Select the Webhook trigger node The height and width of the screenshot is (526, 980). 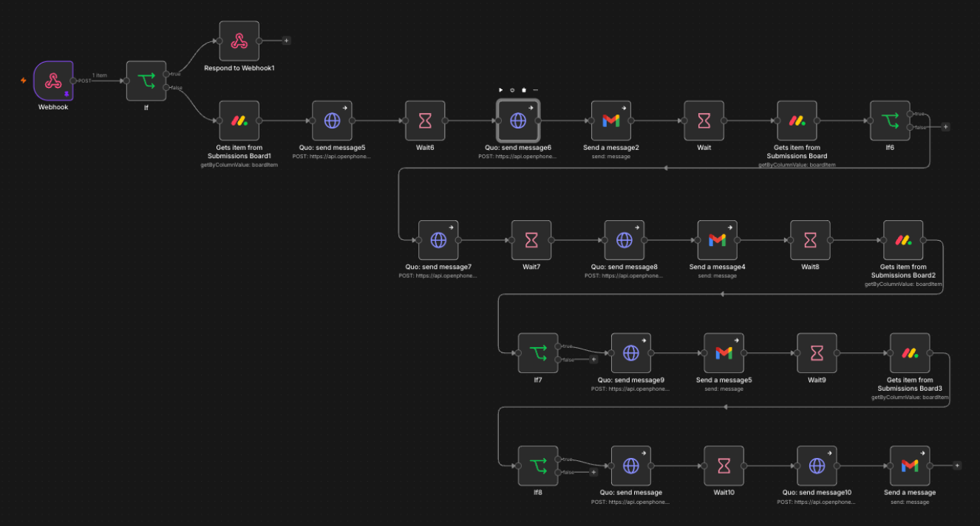[53, 81]
